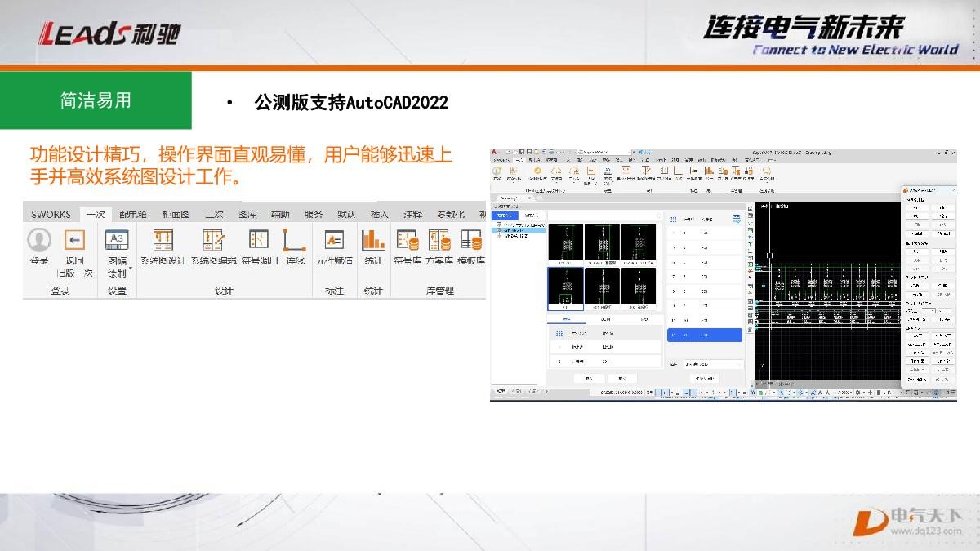980x551 pixels.
Task: Open the 符号库 library icon
Action: point(407,240)
